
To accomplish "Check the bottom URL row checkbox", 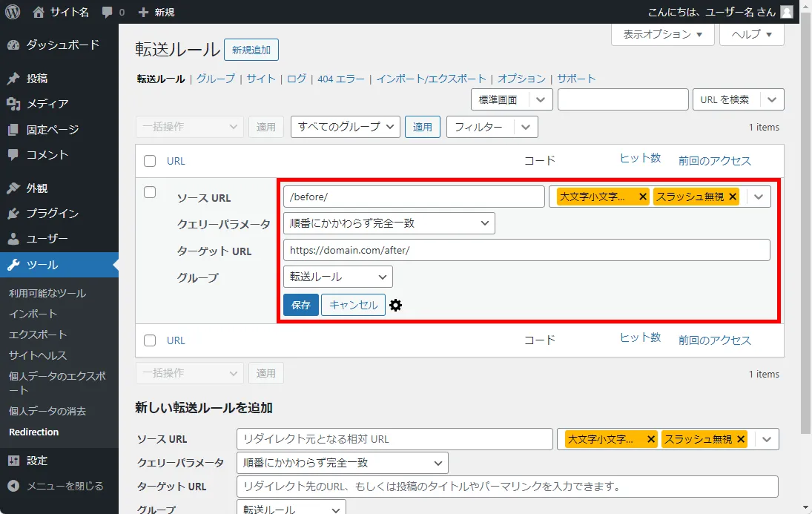I will pos(149,340).
